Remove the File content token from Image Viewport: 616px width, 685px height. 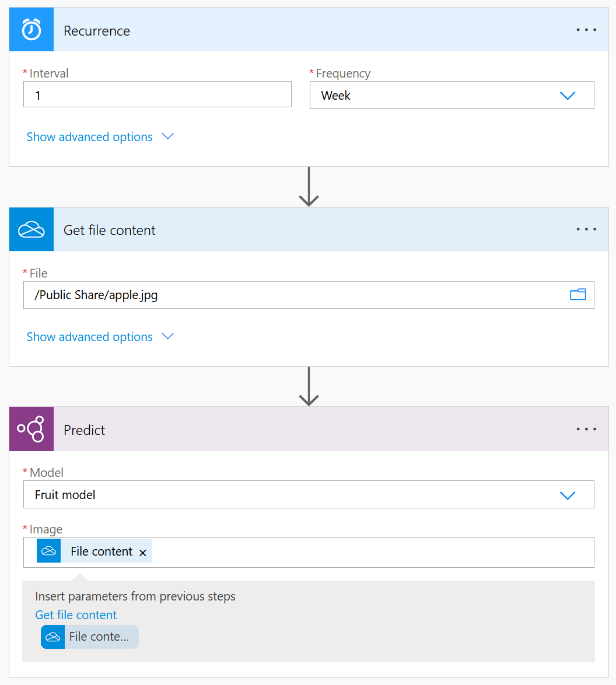(142, 553)
